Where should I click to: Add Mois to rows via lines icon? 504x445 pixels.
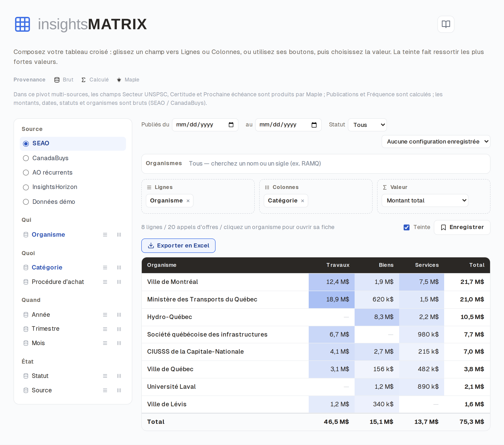pyautogui.click(x=105, y=343)
